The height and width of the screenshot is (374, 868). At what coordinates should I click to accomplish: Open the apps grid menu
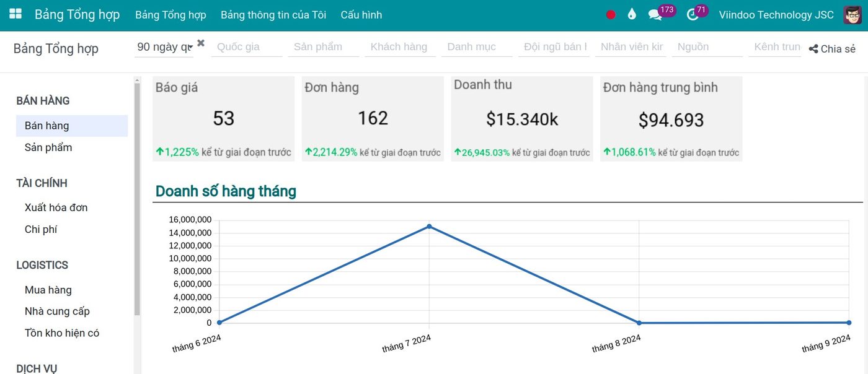tap(15, 14)
